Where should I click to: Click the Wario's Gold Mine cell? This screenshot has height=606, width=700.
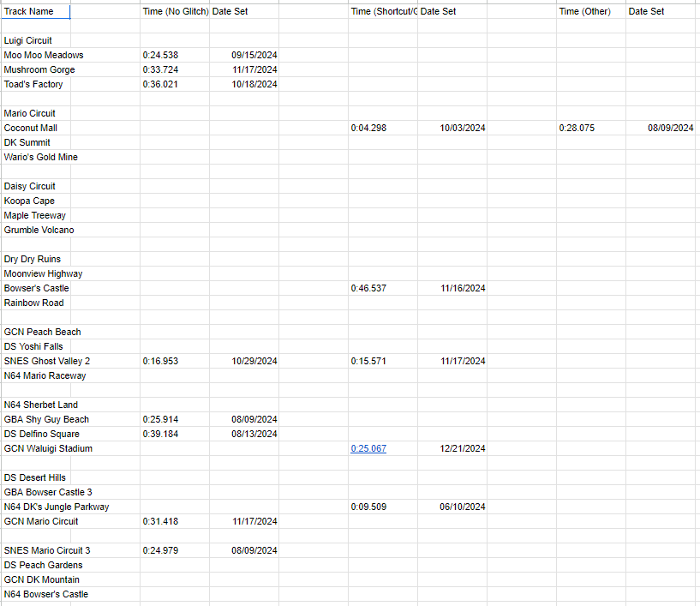(x=36, y=157)
